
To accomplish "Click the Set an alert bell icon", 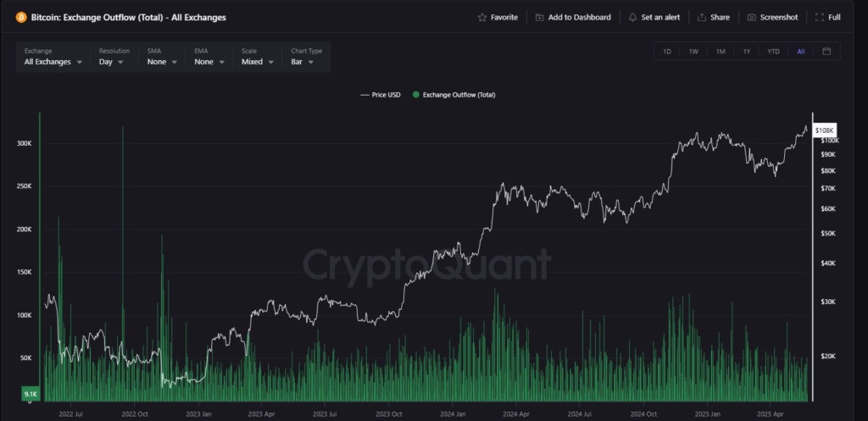I will [x=632, y=17].
